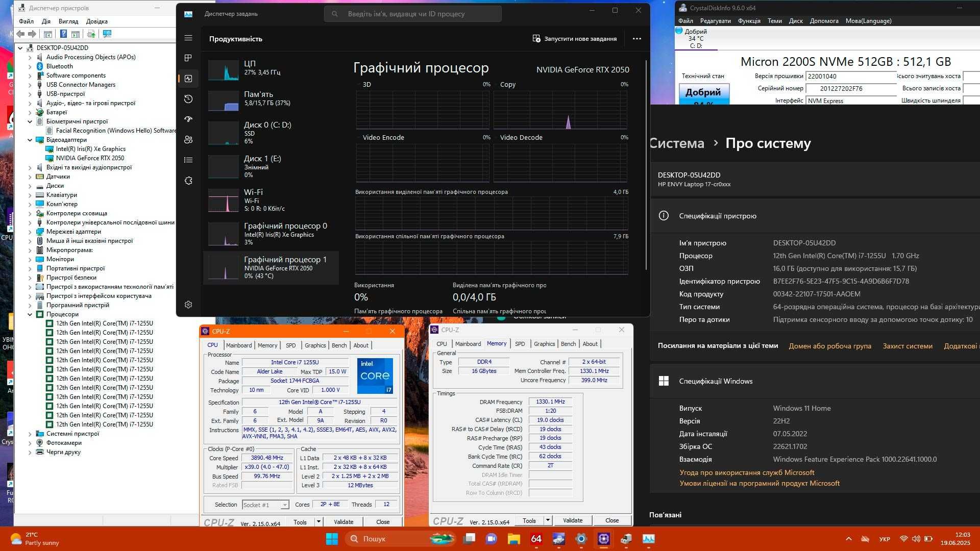The width and height of the screenshot is (980, 551).
Task: Open Task Manager more options (three dots)
Action: pos(636,39)
